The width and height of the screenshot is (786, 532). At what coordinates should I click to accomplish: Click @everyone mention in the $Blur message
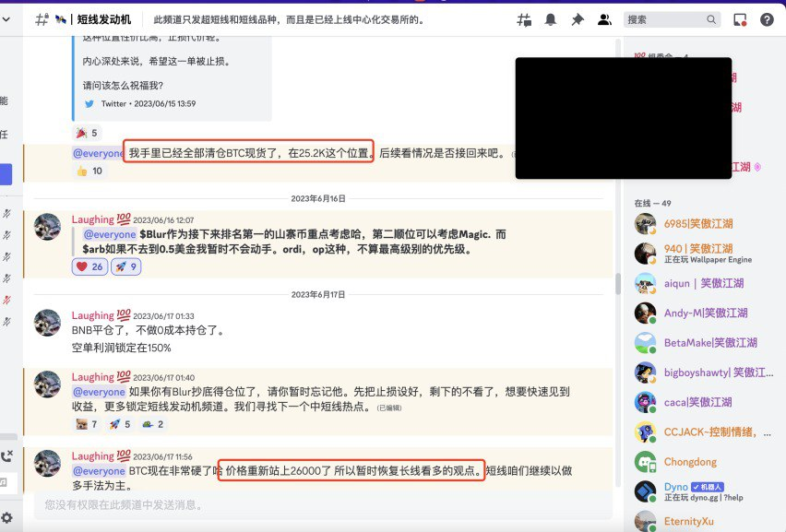pos(110,234)
